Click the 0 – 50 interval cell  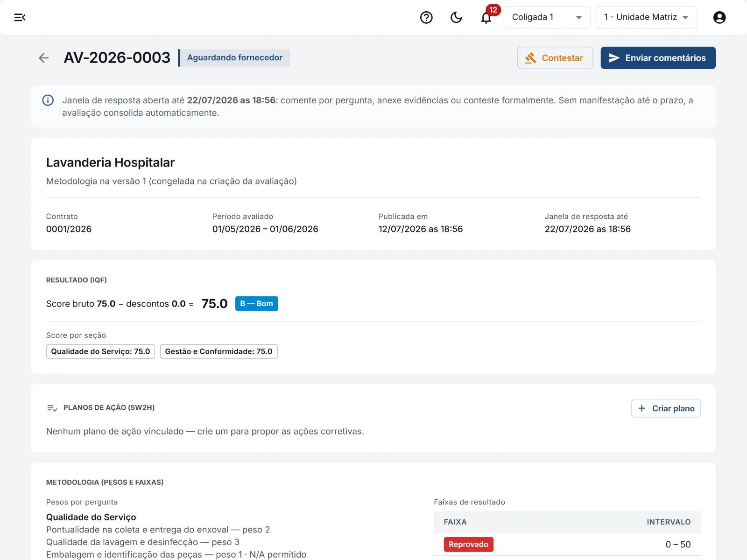click(678, 545)
